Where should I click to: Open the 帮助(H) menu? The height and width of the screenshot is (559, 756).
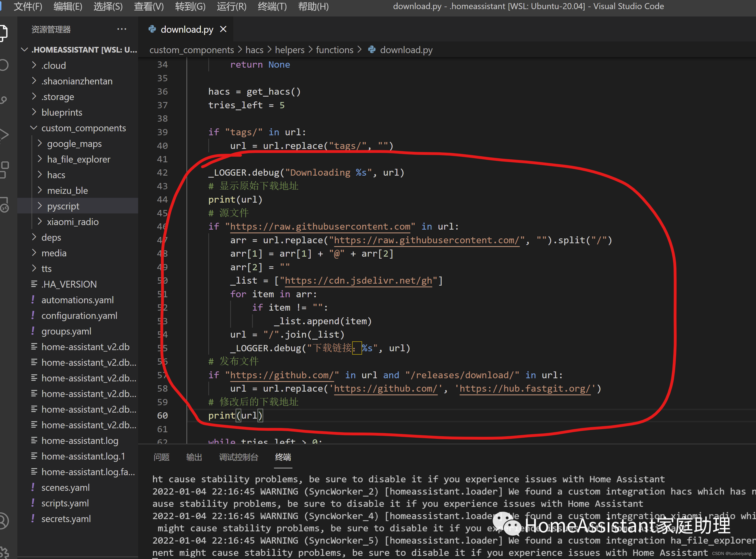[313, 7]
